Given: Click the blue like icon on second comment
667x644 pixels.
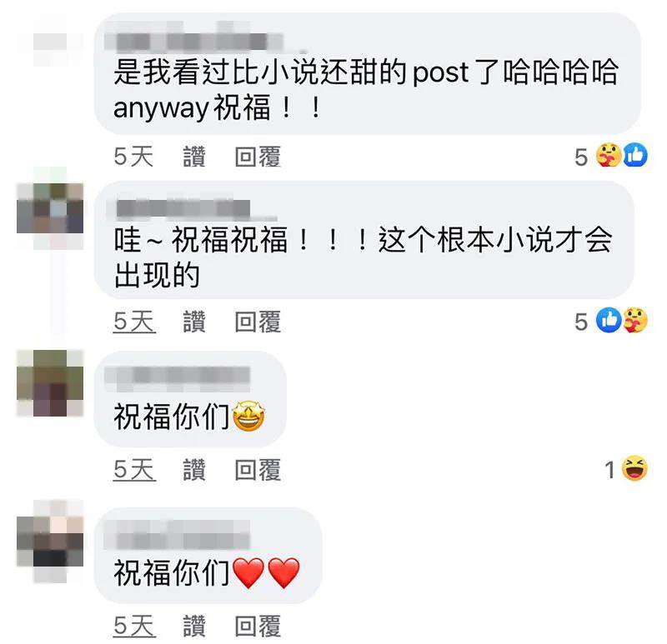Looking at the screenshot, I should [x=609, y=320].
